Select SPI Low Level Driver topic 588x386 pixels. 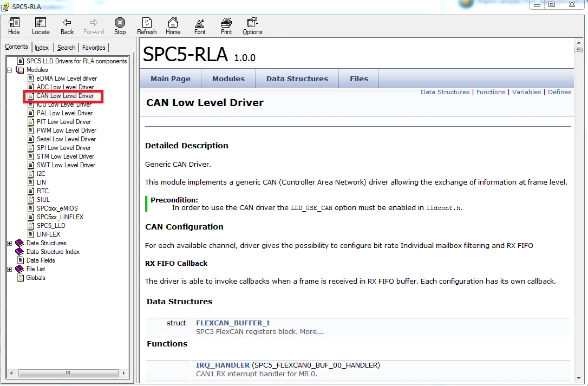click(64, 148)
